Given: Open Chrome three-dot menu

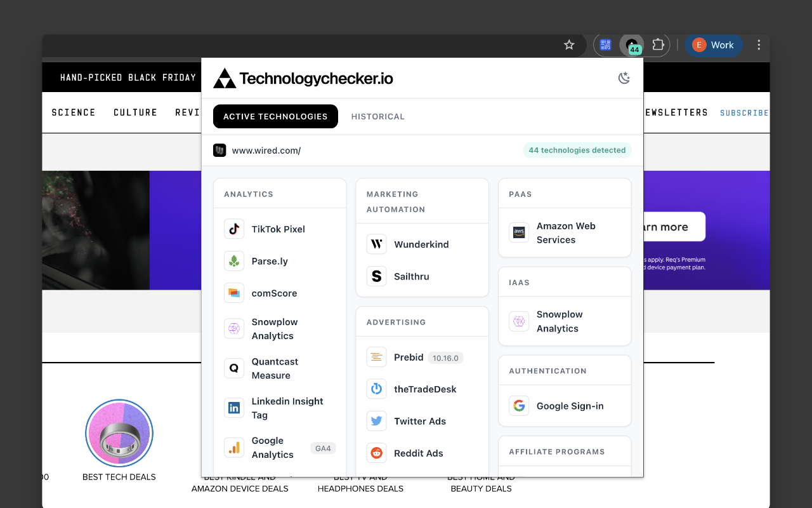Looking at the screenshot, I should [x=759, y=45].
